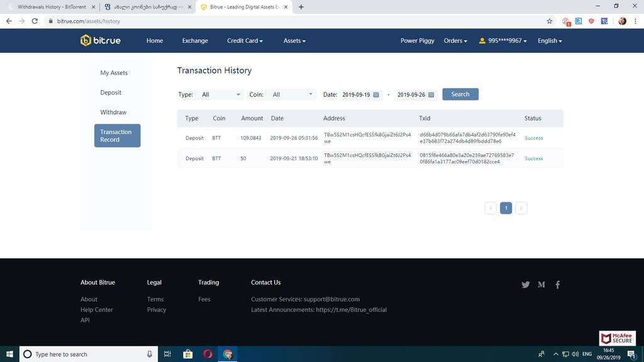Click the Txid of the 109.0843 BTT deposit

[x=467, y=138]
